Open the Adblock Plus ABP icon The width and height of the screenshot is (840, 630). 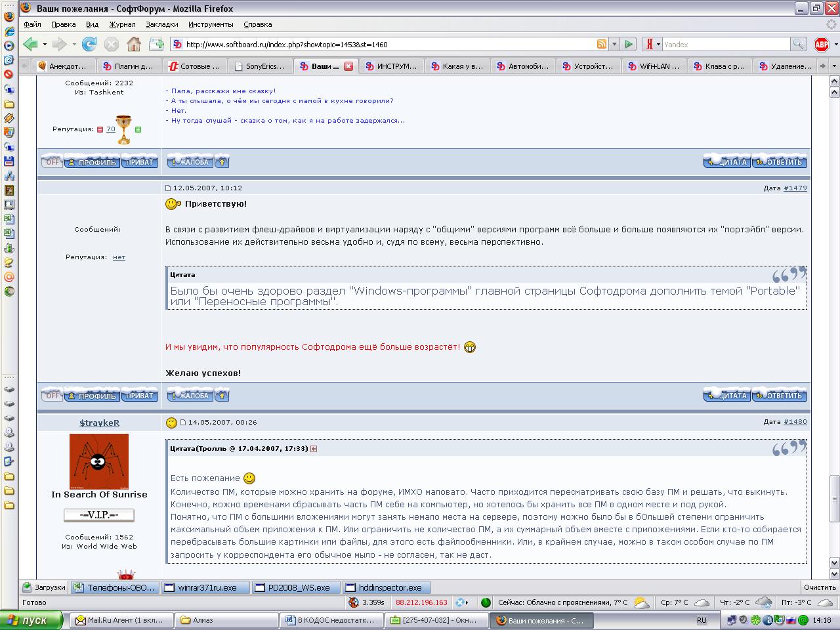tap(821, 45)
